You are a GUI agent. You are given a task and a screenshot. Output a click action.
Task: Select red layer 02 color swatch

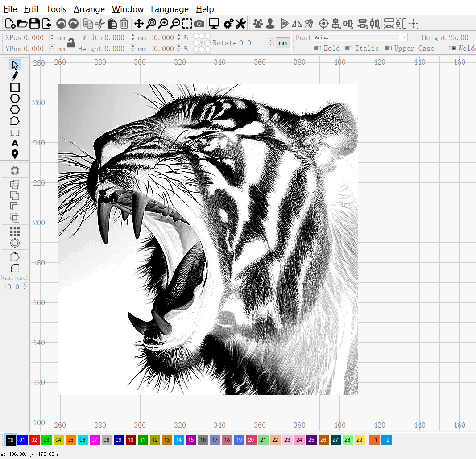35,440
